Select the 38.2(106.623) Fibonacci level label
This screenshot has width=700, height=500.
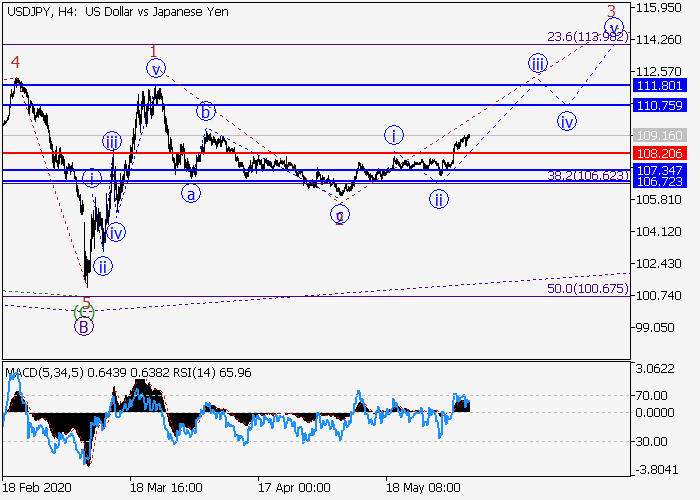(x=586, y=176)
